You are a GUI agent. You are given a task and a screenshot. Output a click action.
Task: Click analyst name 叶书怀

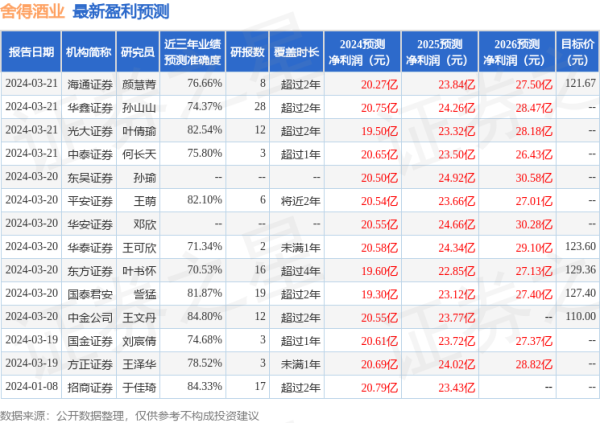point(139,271)
